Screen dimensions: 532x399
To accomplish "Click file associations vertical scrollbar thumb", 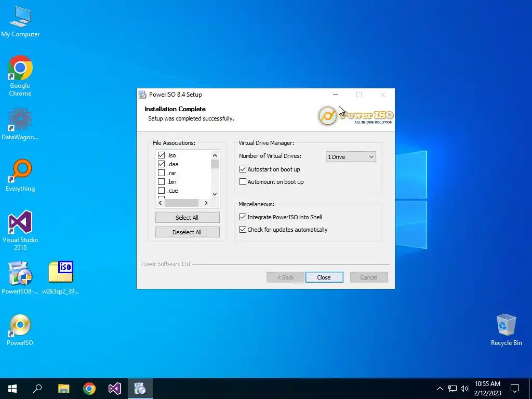I will pos(215,164).
